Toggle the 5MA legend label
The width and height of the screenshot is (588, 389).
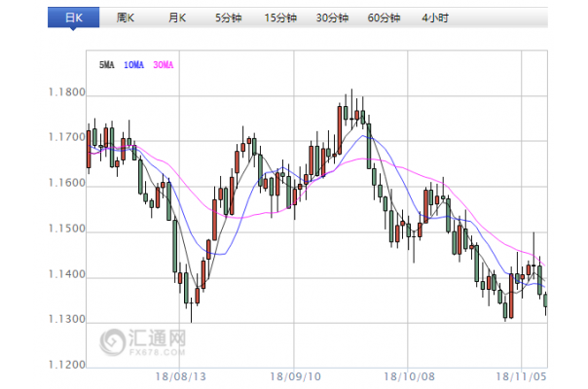107,65
